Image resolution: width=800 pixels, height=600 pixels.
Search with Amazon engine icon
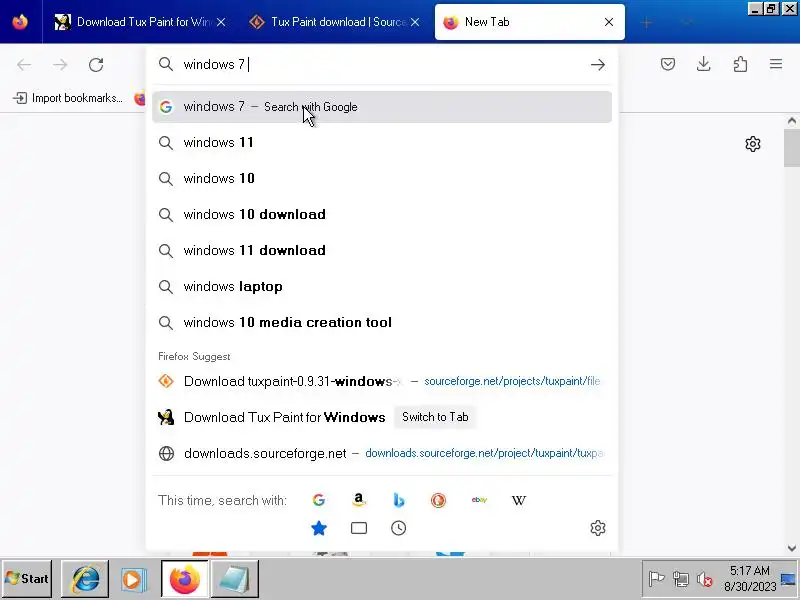click(359, 500)
